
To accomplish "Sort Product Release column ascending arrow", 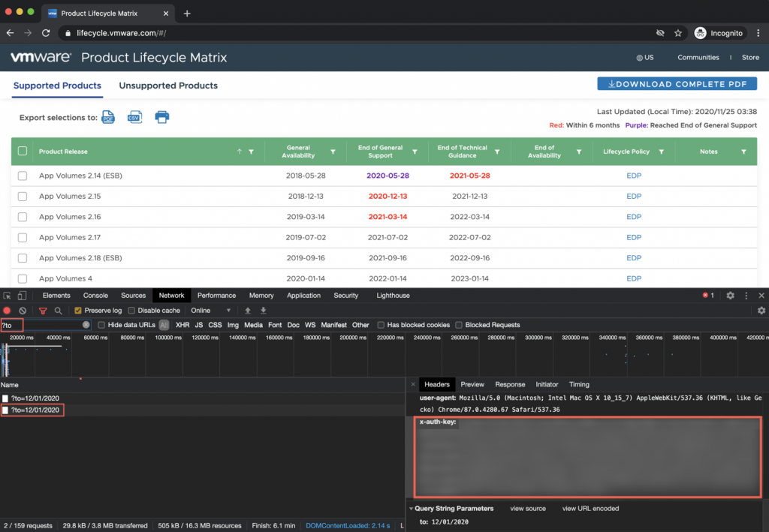I will (240, 152).
